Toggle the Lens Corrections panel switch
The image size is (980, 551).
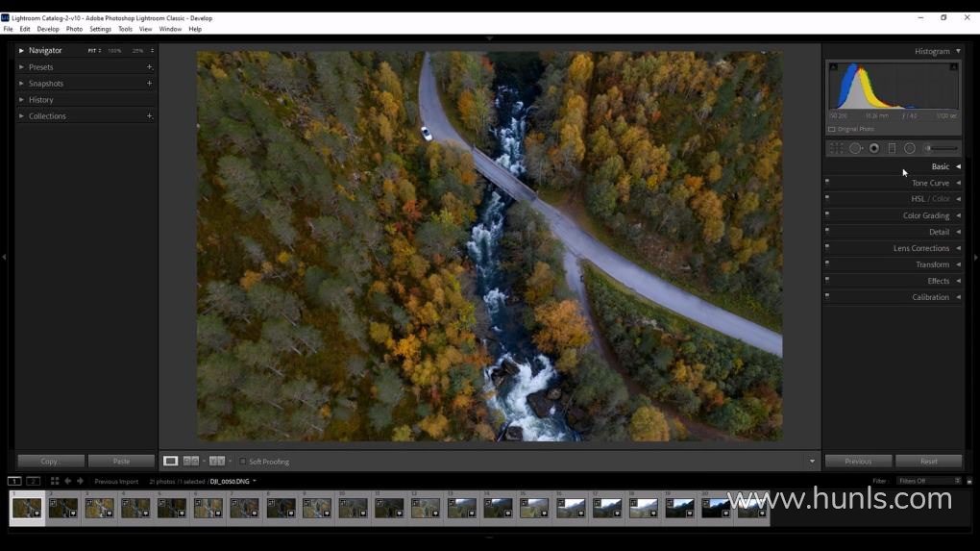tap(827, 246)
